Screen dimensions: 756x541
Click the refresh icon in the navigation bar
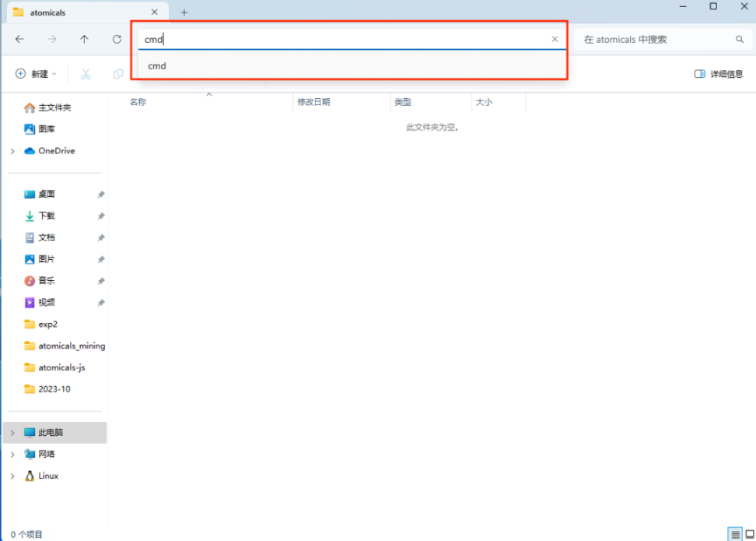(116, 39)
